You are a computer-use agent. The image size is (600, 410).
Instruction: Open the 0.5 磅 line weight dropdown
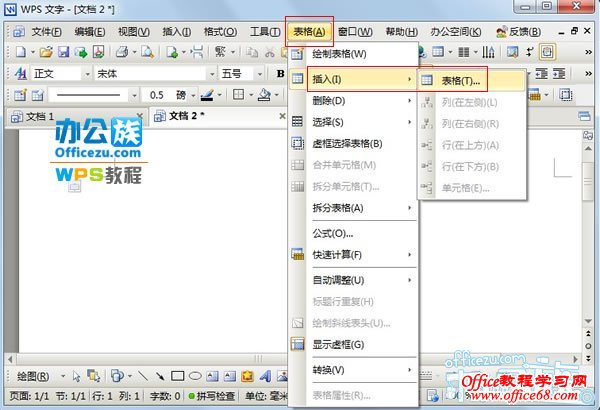click(x=193, y=95)
